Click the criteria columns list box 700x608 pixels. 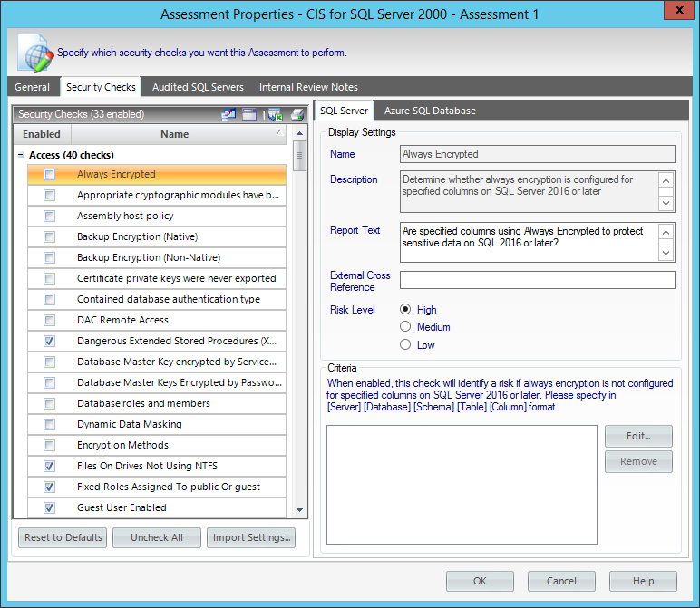click(462, 485)
